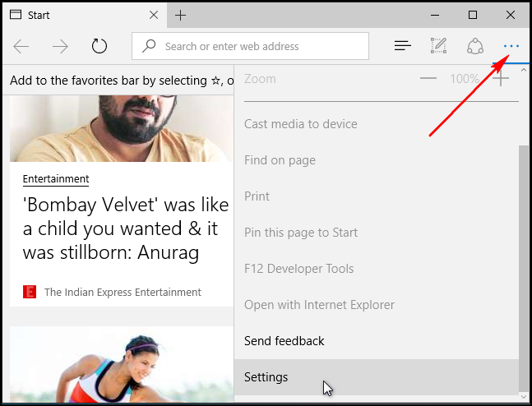The image size is (532, 406).
Task: Maximize the Edge window
Action: coord(473,15)
